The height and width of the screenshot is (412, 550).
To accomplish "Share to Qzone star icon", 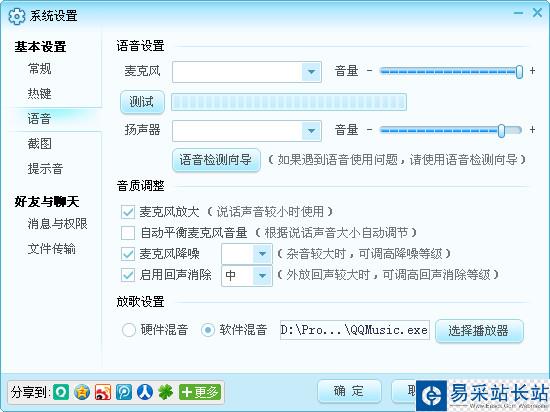I will click(82, 392).
